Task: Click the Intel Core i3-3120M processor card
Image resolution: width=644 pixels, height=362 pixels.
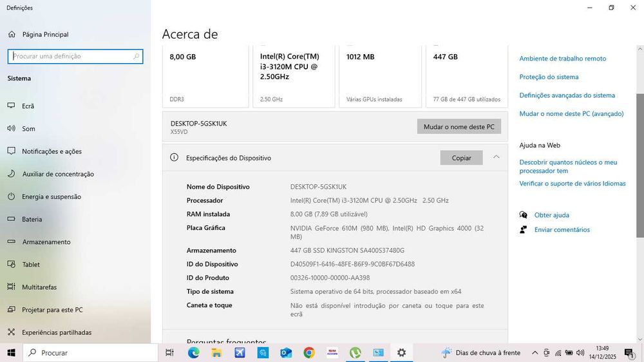Action: [294, 77]
